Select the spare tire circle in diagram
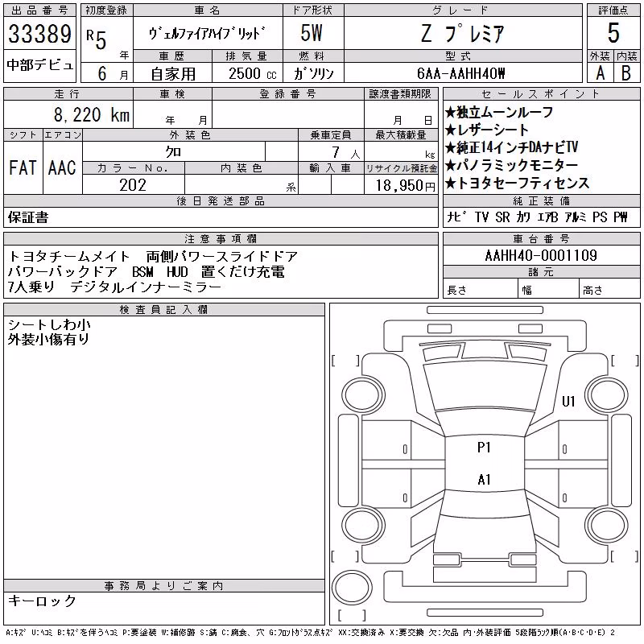This screenshot has width=644, height=644. [x=352, y=588]
